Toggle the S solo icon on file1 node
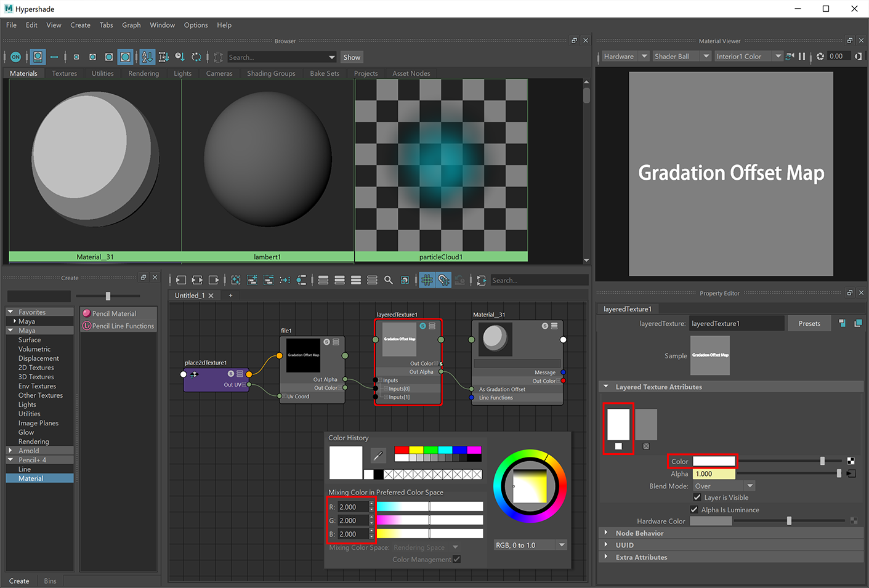This screenshot has width=869, height=588. (x=326, y=342)
